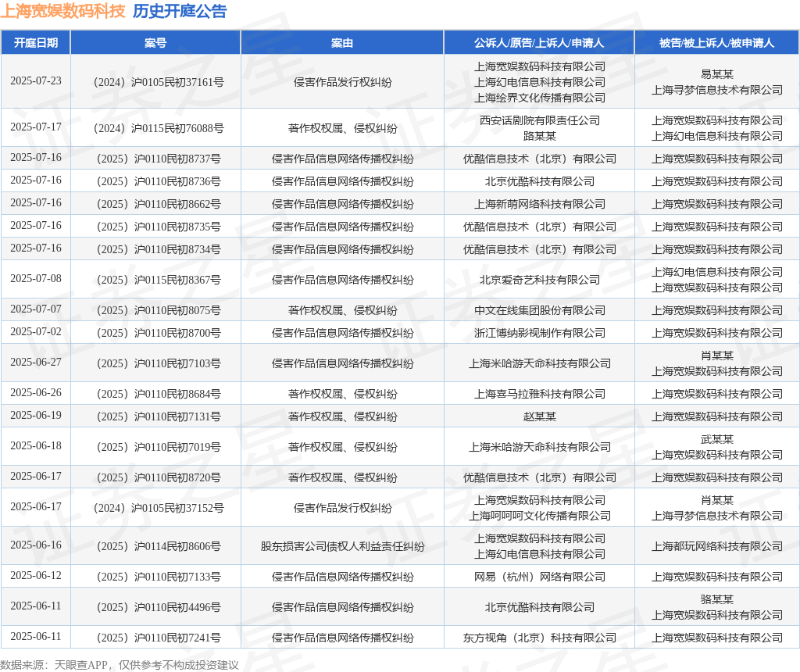The image size is (800, 672).
Task: Click date cell 2025-07-17
Action: click(x=36, y=127)
